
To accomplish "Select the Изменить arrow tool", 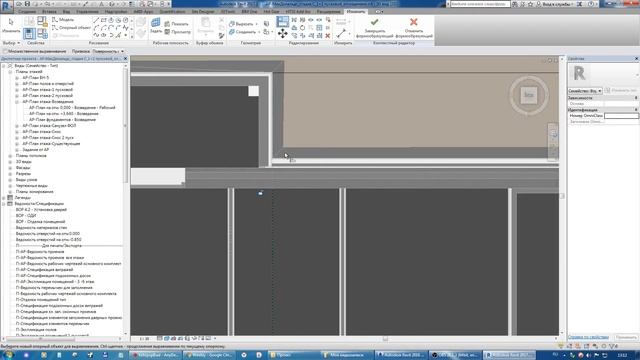I will click(x=11, y=24).
